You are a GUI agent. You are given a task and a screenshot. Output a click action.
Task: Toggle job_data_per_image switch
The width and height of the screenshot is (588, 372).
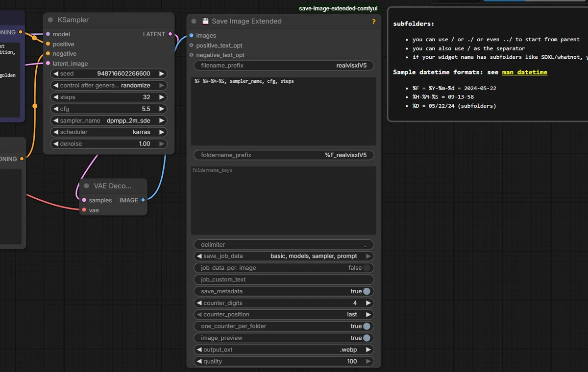367,268
